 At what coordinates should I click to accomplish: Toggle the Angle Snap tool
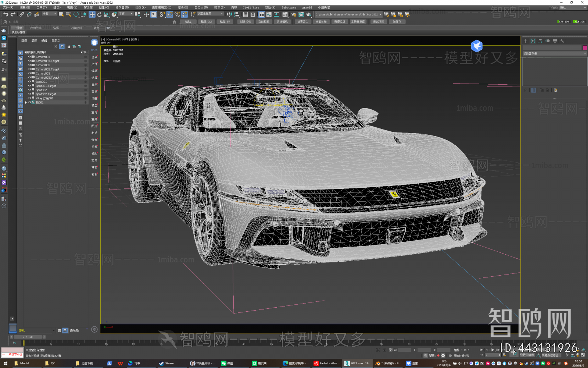[170, 14]
